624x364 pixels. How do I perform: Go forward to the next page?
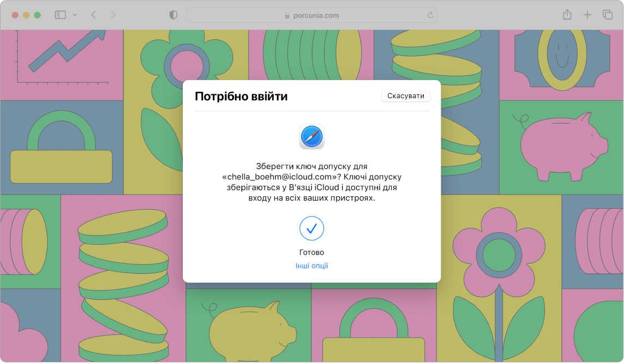pos(113,15)
